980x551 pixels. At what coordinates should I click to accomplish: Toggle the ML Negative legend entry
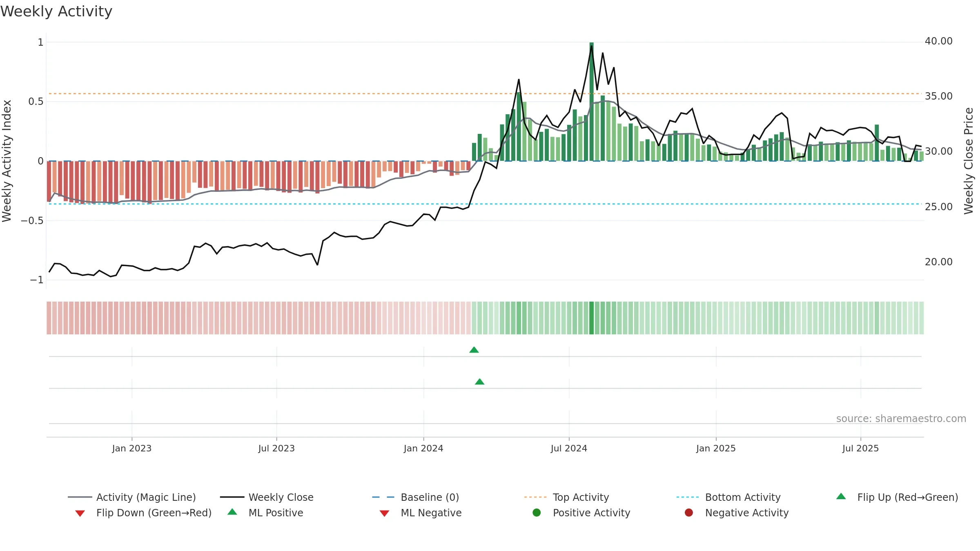pyautogui.click(x=420, y=513)
